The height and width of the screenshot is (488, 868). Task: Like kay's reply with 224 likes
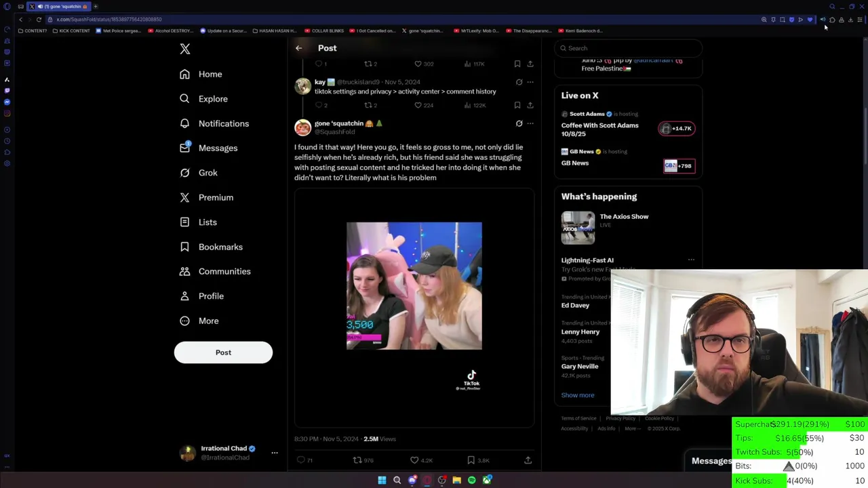coord(422,105)
